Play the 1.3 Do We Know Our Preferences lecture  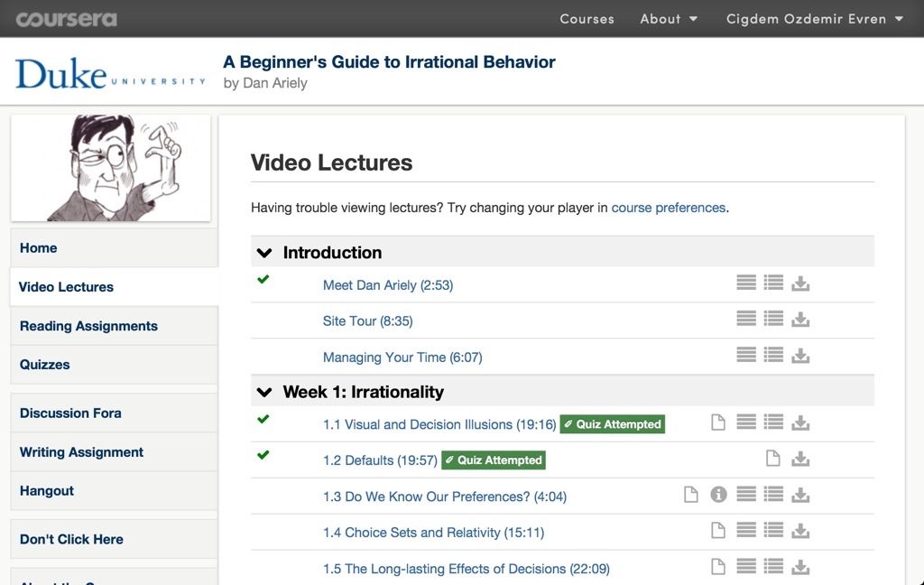(444, 497)
